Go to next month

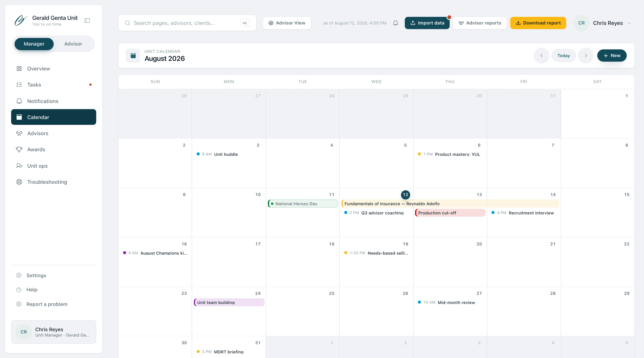coord(586,55)
